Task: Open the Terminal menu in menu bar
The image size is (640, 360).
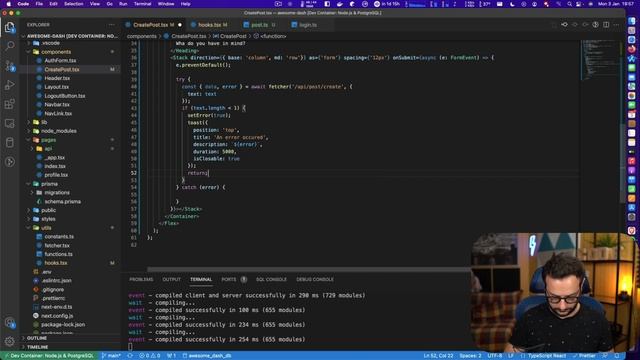Action: (142, 4)
